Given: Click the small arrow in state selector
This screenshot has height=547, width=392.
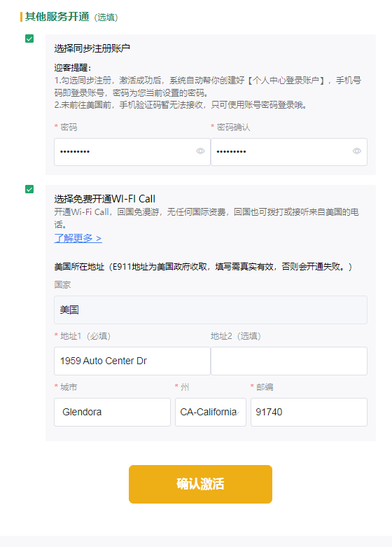Looking at the screenshot, I should click(x=237, y=413).
